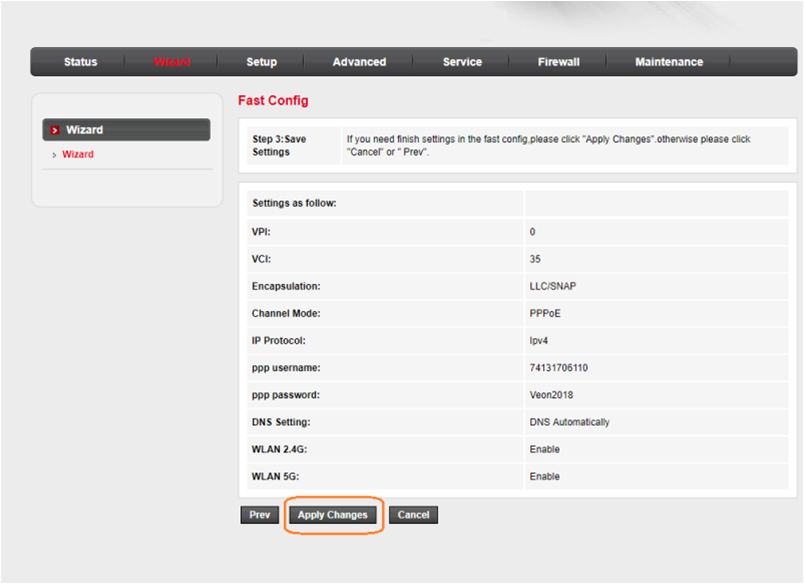Cancel the fast config settings
Viewport: 804px width, 584px height.
coord(413,515)
